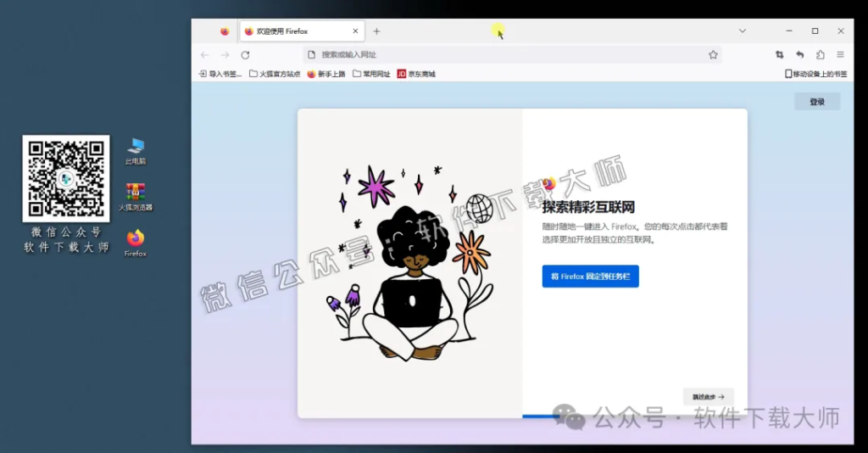Click the JD icon of 京东商城 bookmark
This screenshot has height=453, width=868.
pos(401,74)
